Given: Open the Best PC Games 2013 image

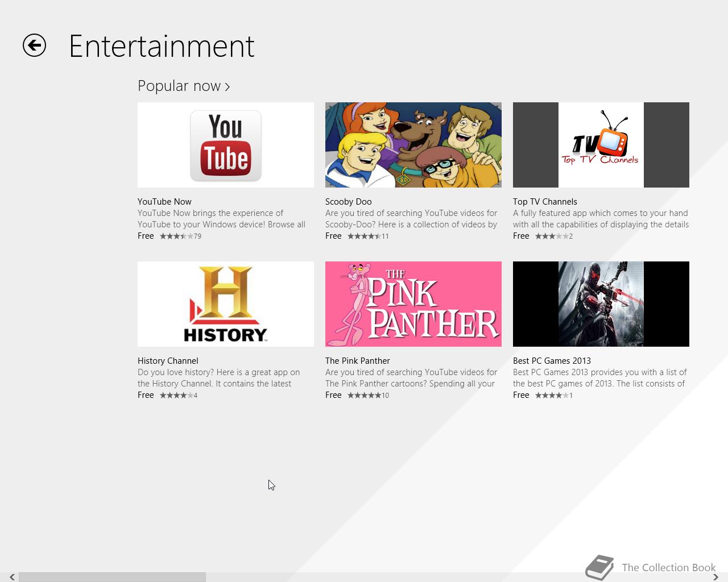Looking at the screenshot, I should tap(601, 304).
